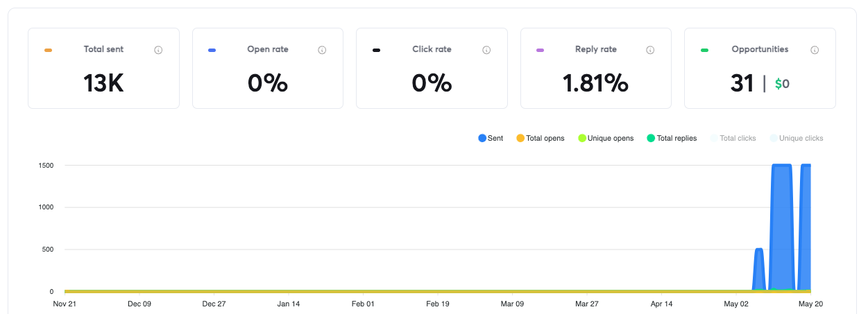Click the Click rate card title
Viewport: 868px width, 314px height.
pyautogui.click(x=432, y=49)
